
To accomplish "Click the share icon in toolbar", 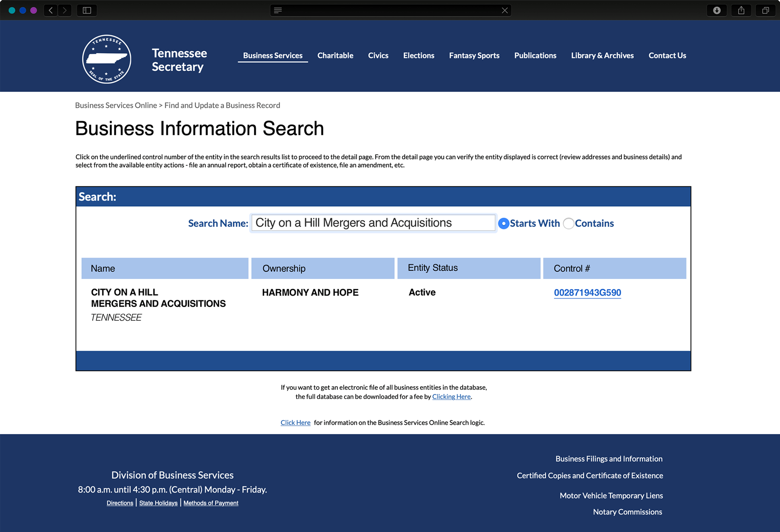I will 741,10.
